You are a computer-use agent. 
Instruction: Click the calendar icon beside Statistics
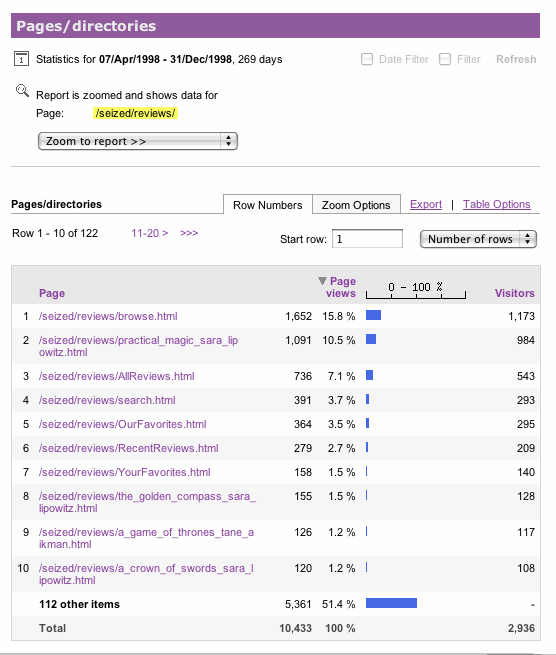[x=21, y=58]
